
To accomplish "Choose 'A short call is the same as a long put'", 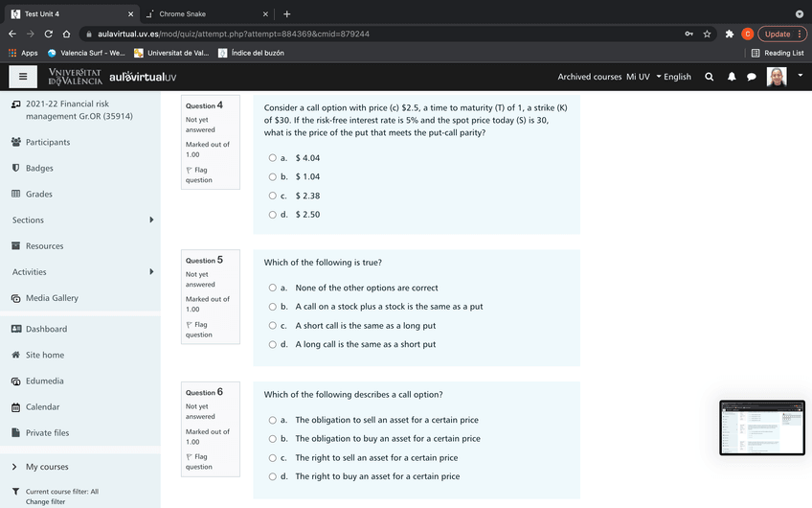I will (x=273, y=326).
